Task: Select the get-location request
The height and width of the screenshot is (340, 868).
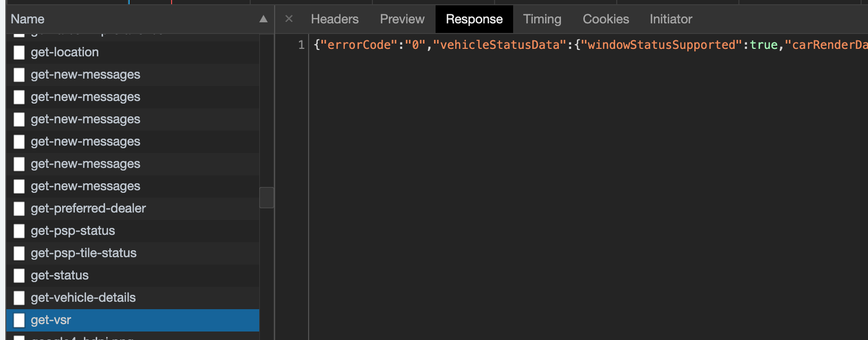Action: pos(65,52)
